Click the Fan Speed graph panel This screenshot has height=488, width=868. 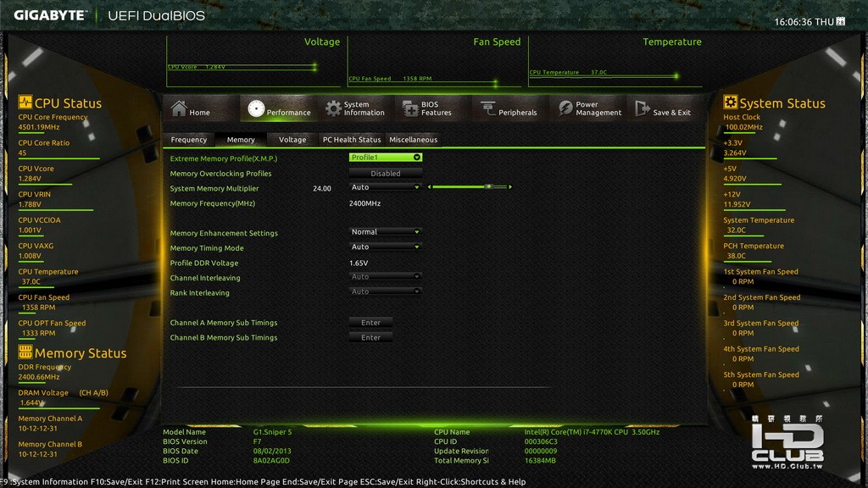[x=435, y=61]
